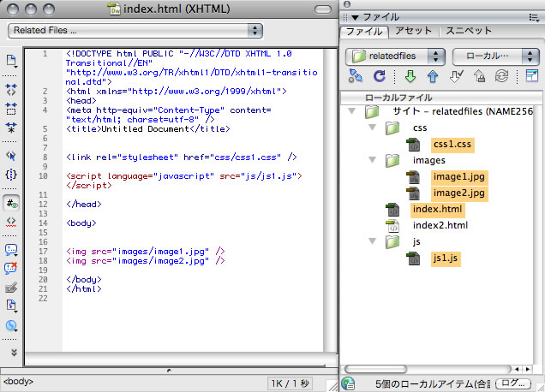Viewport: 545px width, 392px height.
Task: Click left scroll arrow in Files panel
Action: (518, 369)
